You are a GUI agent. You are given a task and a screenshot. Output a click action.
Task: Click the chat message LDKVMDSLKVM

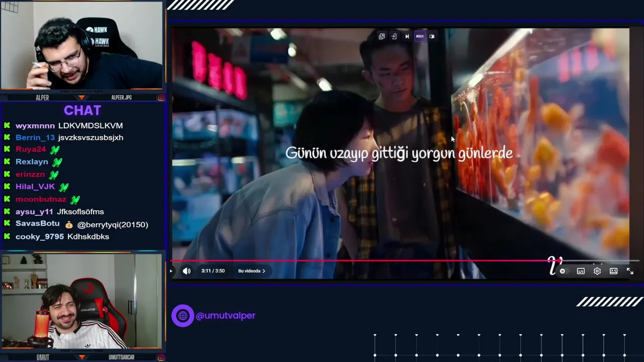(x=91, y=126)
